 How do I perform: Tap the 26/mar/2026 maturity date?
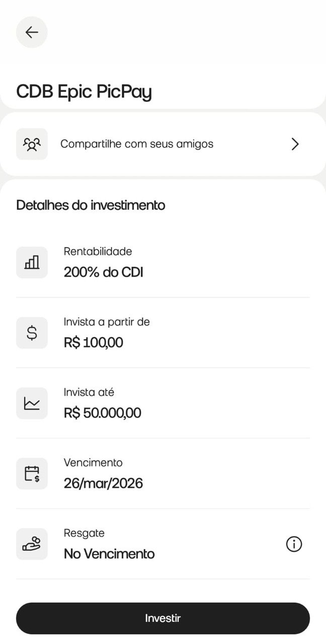pyautogui.click(x=103, y=484)
